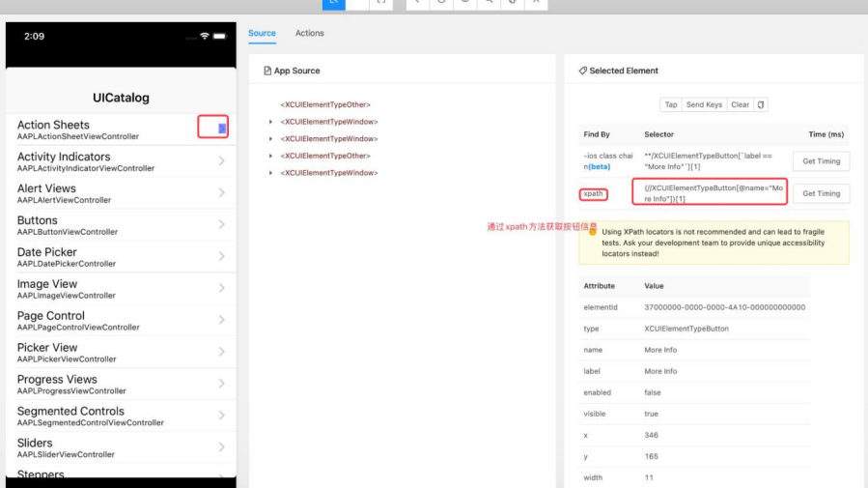
Task: Click the label attribute value More Info
Action: click(660, 371)
